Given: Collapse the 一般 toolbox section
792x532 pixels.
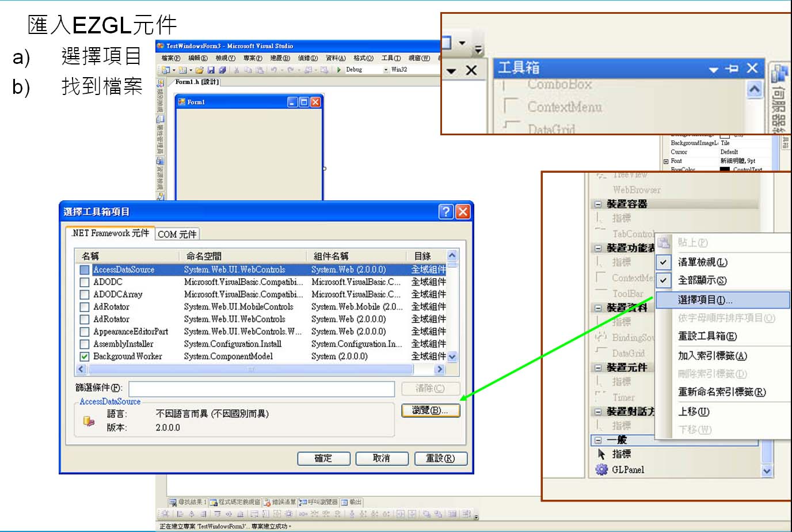Looking at the screenshot, I should coord(598,440).
